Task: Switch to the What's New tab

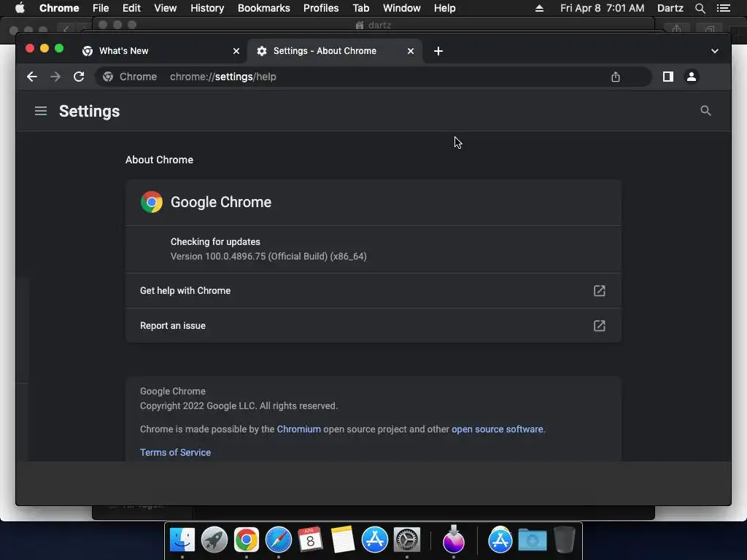Action: click(160, 51)
